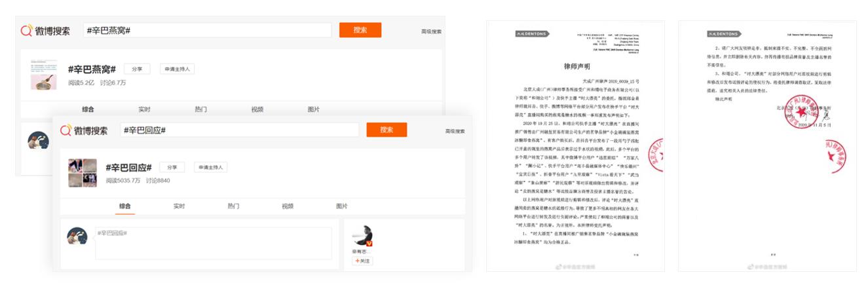Image resolution: width=868 pixels, height=283 pixels.
Task: Select 实时 tab in #辛巴回应# window
Action: coord(179,206)
